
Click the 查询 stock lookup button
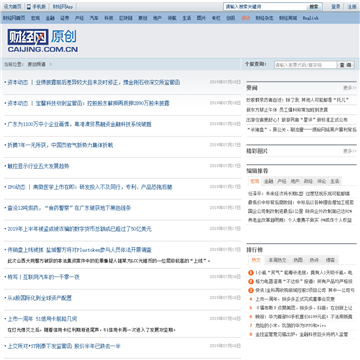coord(347,65)
